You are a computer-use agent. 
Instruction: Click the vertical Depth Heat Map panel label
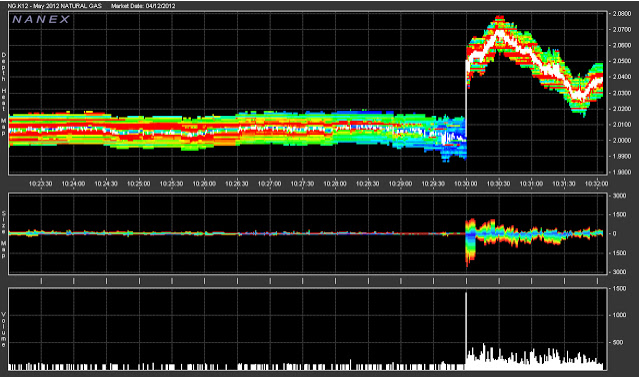(4, 94)
